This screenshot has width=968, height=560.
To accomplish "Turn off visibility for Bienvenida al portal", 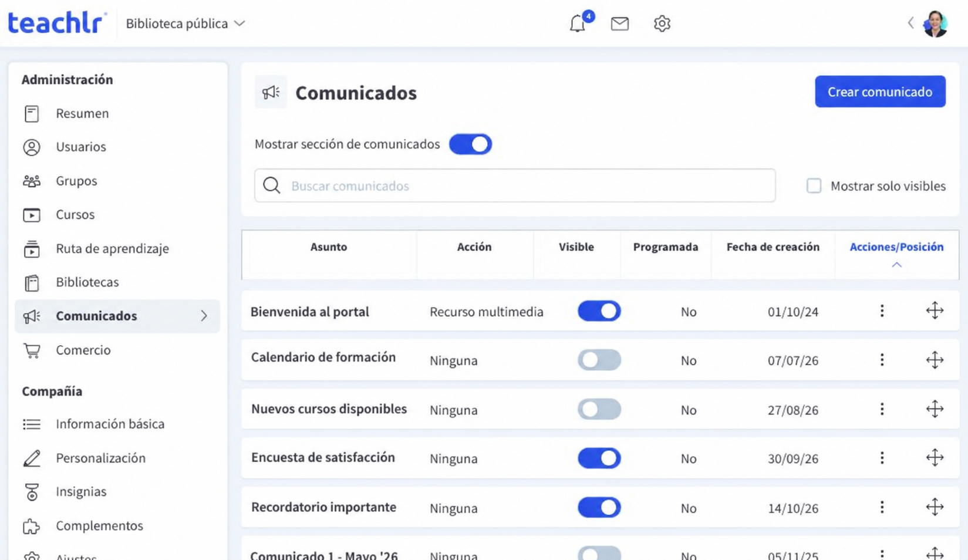I will pos(599,311).
